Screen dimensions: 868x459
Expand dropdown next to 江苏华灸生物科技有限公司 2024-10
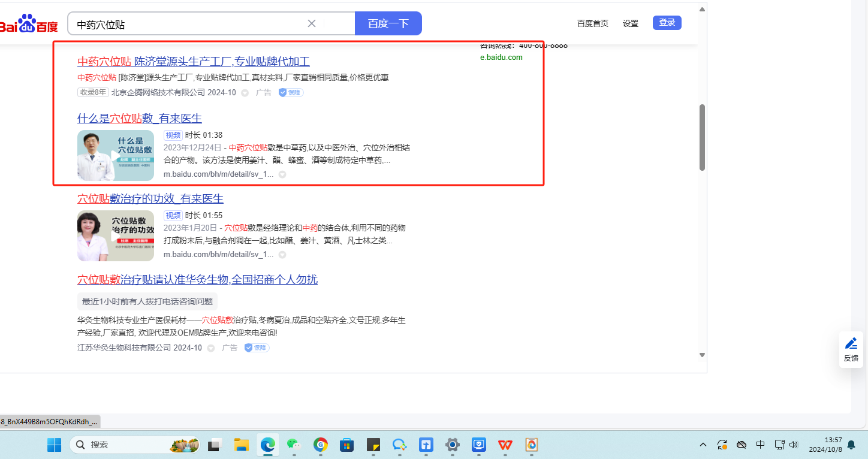211,348
